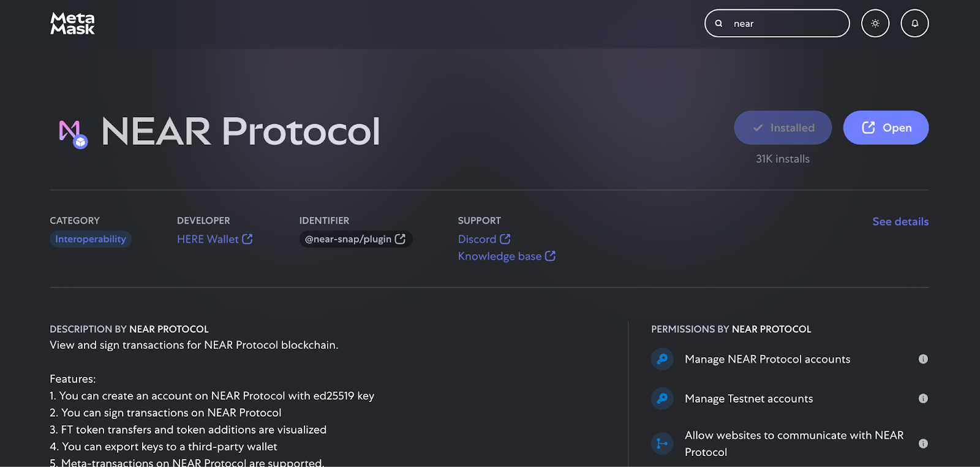The height and width of the screenshot is (467, 980).
Task: Click the "Features:" line in the description
Action: (x=73, y=379)
